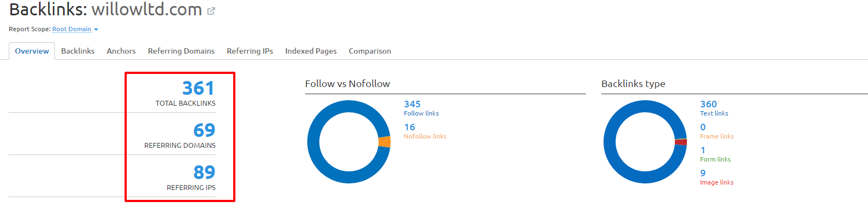Open the Anchors tab
Screen dimensions: 868x213
tap(121, 51)
